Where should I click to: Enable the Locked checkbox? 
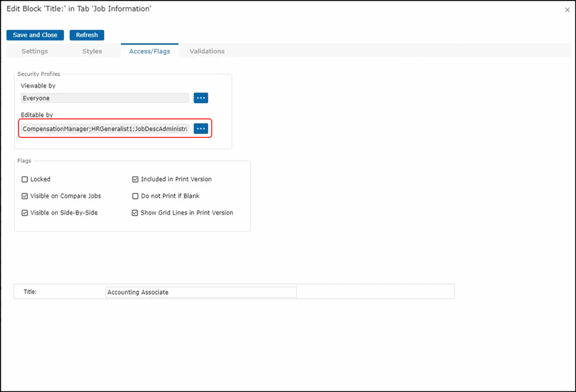(x=25, y=179)
